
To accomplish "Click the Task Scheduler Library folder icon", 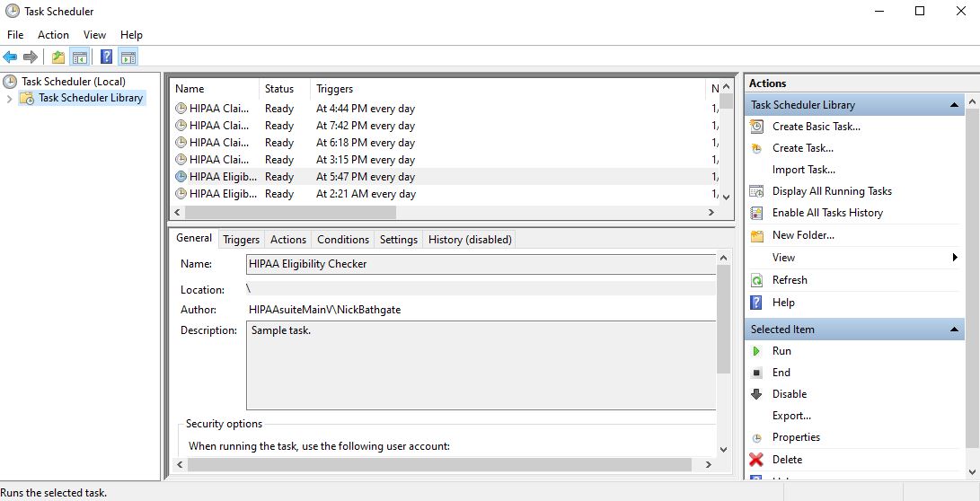I will [x=27, y=98].
